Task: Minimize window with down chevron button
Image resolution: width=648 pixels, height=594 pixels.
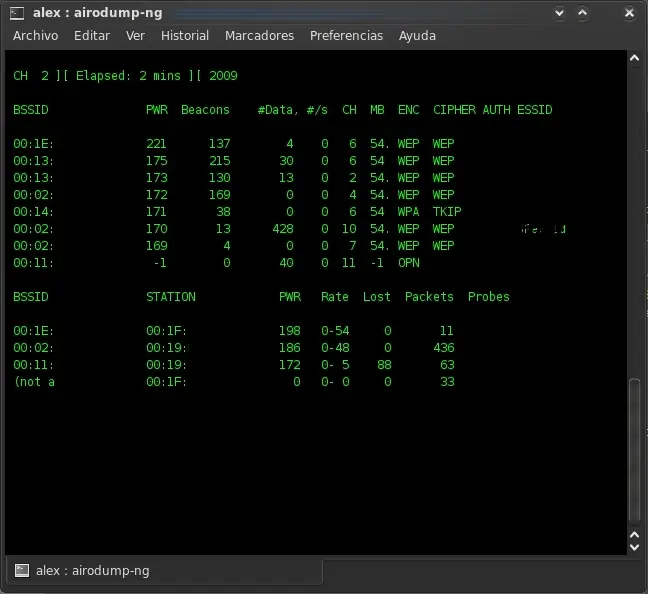Action: point(559,13)
